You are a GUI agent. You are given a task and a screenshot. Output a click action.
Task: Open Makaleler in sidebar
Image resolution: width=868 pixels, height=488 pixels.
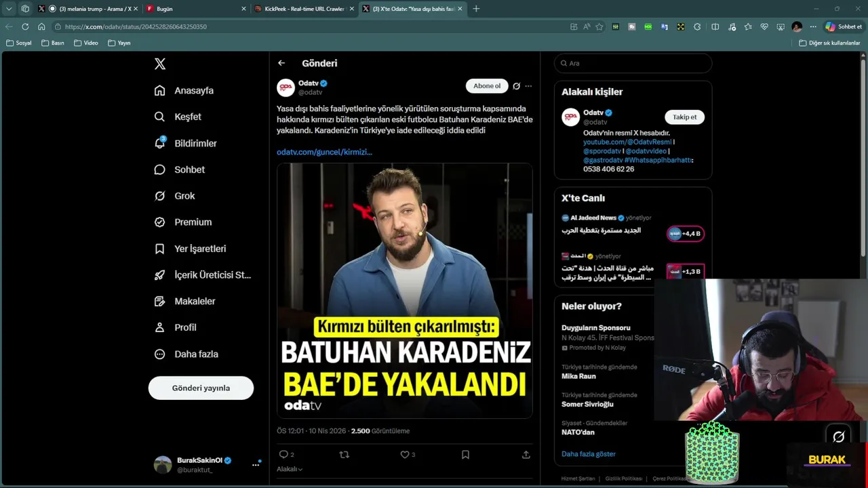[x=184, y=301]
